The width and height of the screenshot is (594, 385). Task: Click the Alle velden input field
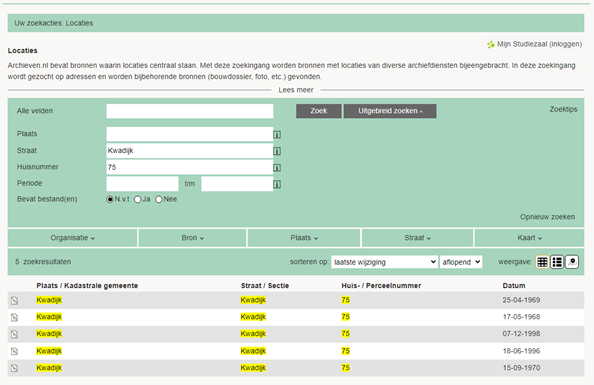pyautogui.click(x=190, y=111)
